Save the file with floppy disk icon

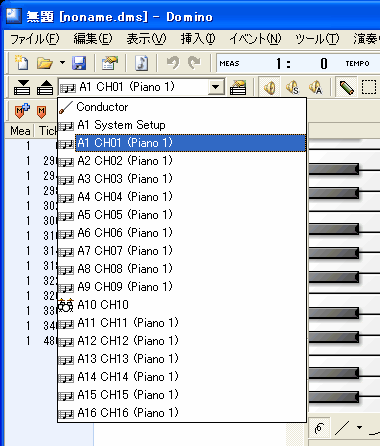click(79, 63)
